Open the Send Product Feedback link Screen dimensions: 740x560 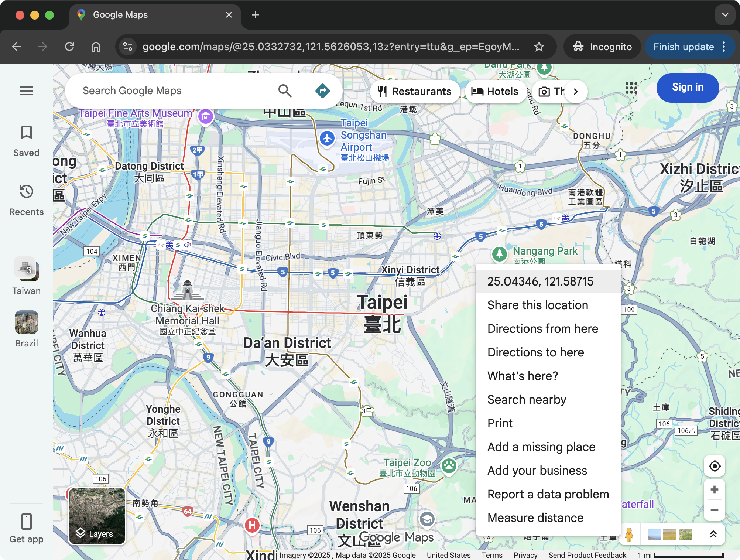[x=587, y=555]
